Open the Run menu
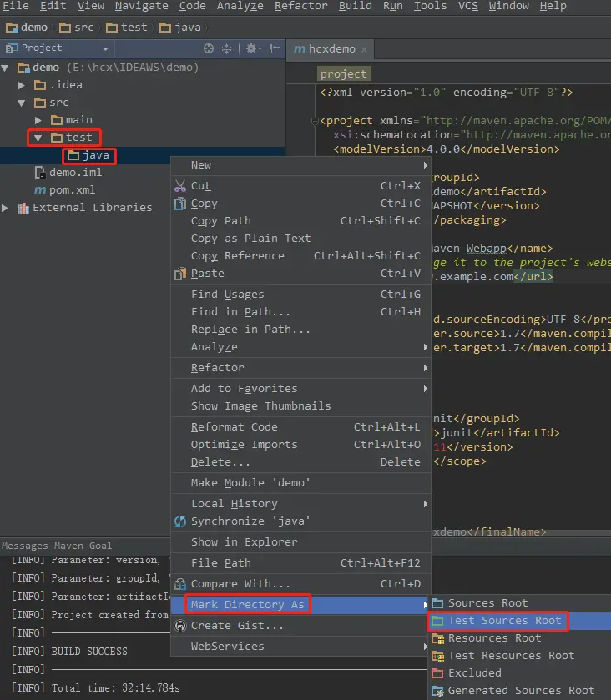Image resolution: width=611 pixels, height=700 pixels. tap(392, 6)
